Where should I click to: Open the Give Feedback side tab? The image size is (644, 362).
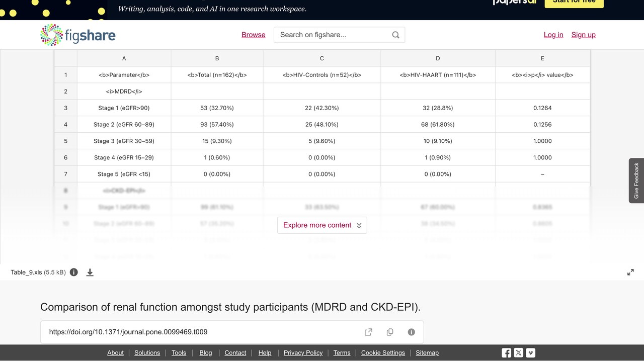click(636, 180)
